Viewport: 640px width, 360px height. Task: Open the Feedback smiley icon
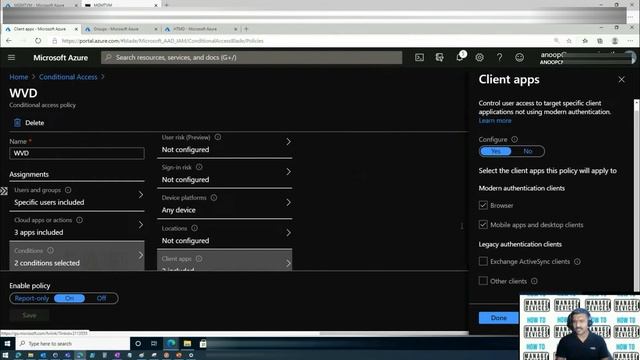tap(519, 58)
